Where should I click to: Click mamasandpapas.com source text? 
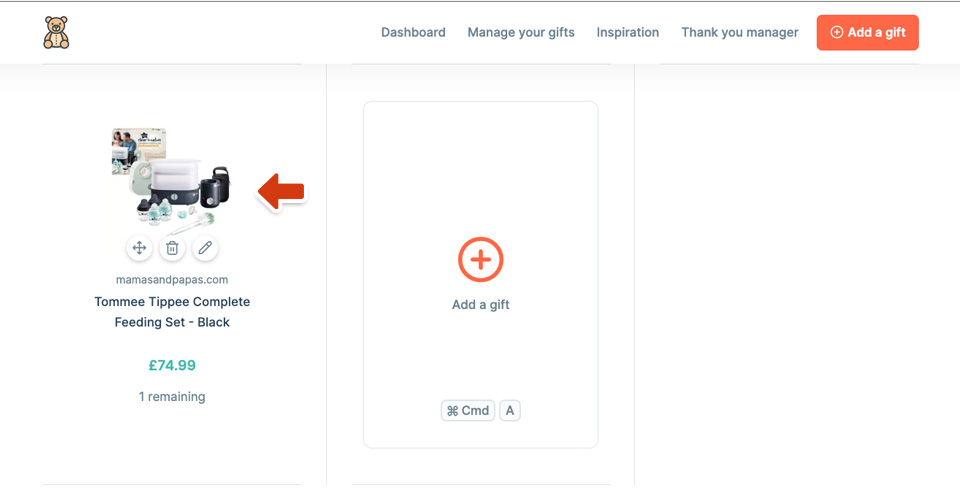tap(172, 280)
